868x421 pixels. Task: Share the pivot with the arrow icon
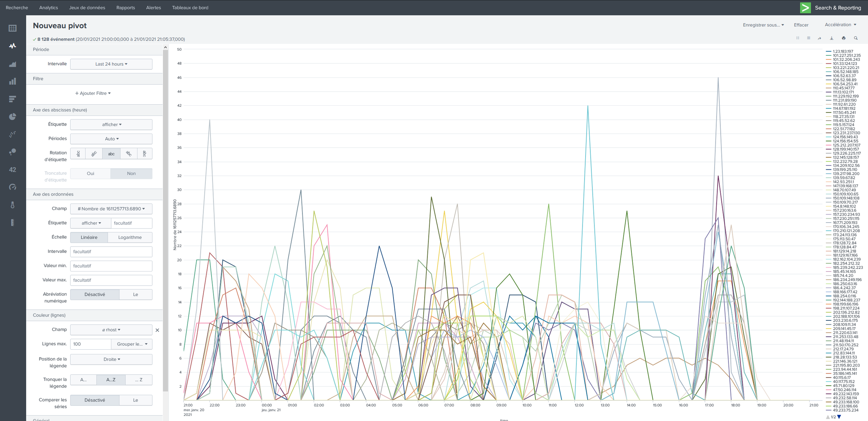tap(820, 38)
